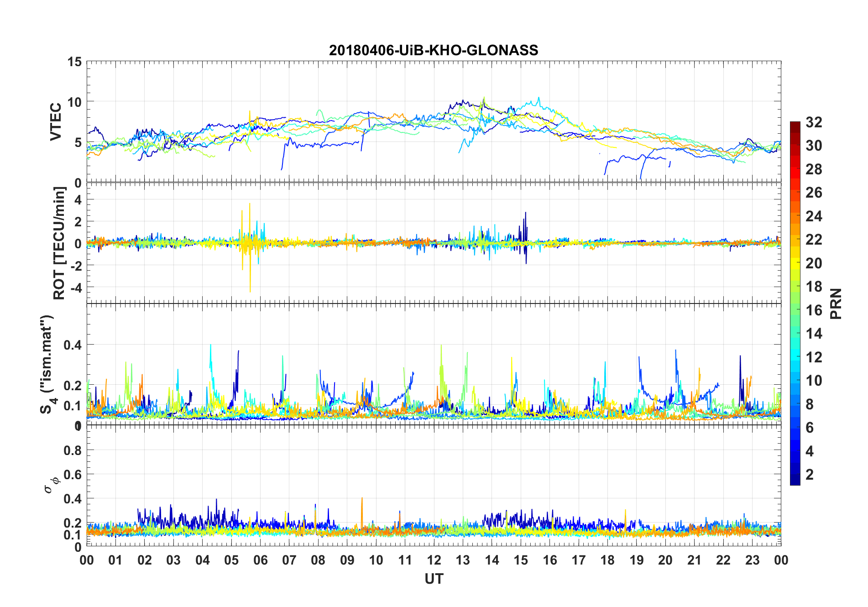Select the sigma-phi axis tick 0.6
Screen dimensions: 868x607
(x=73, y=474)
